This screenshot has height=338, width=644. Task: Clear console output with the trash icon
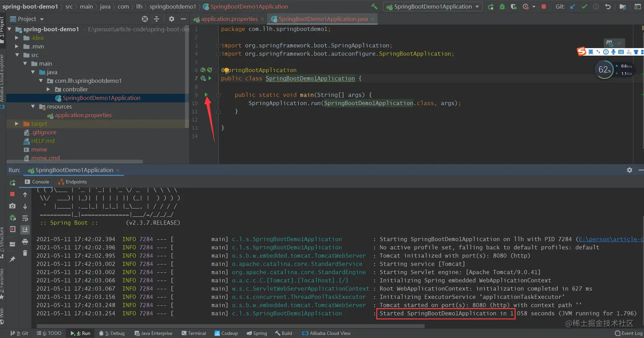[x=25, y=253]
